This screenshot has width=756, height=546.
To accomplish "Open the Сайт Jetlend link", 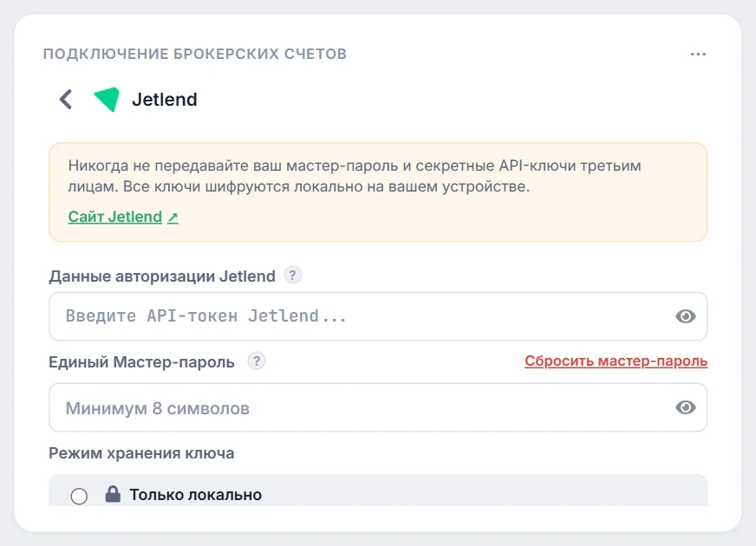I will [x=123, y=217].
